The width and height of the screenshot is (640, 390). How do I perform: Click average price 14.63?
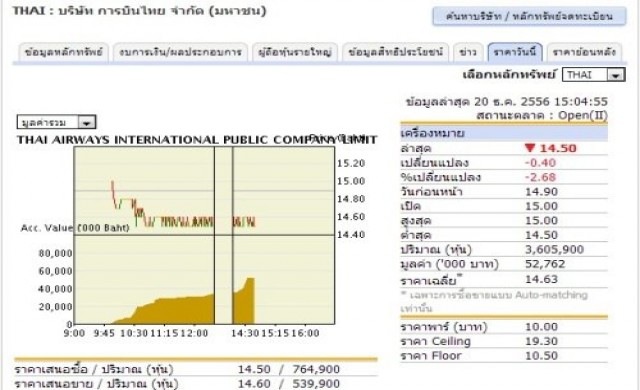pos(542,279)
